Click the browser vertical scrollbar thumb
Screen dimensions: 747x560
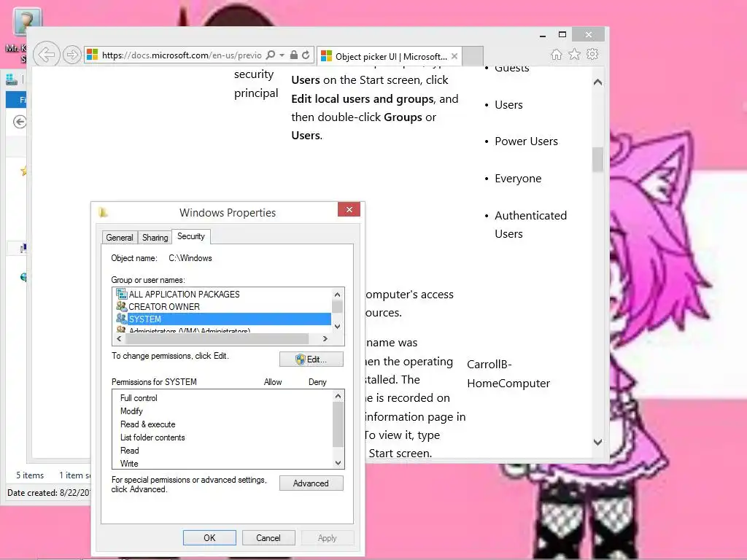597,159
